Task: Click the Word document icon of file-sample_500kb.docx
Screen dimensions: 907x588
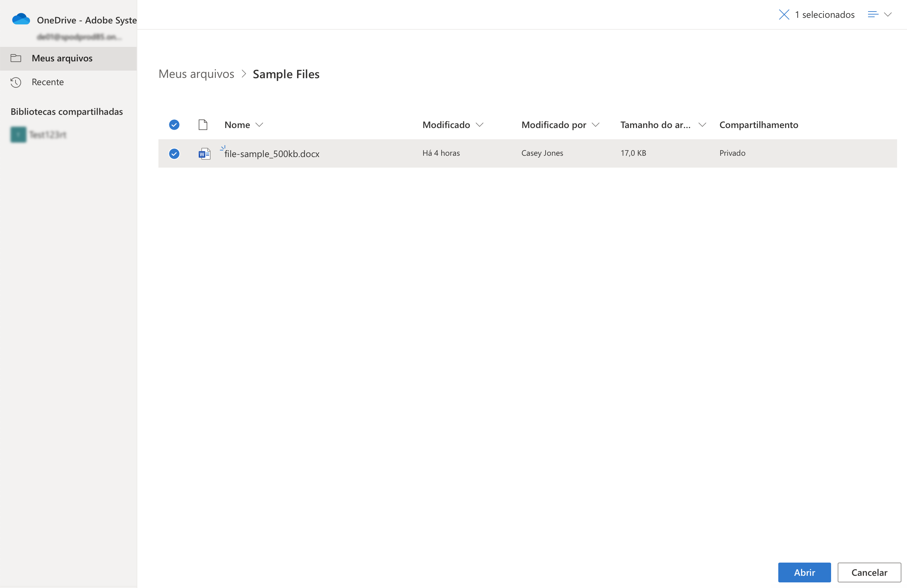Action: click(x=204, y=153)
